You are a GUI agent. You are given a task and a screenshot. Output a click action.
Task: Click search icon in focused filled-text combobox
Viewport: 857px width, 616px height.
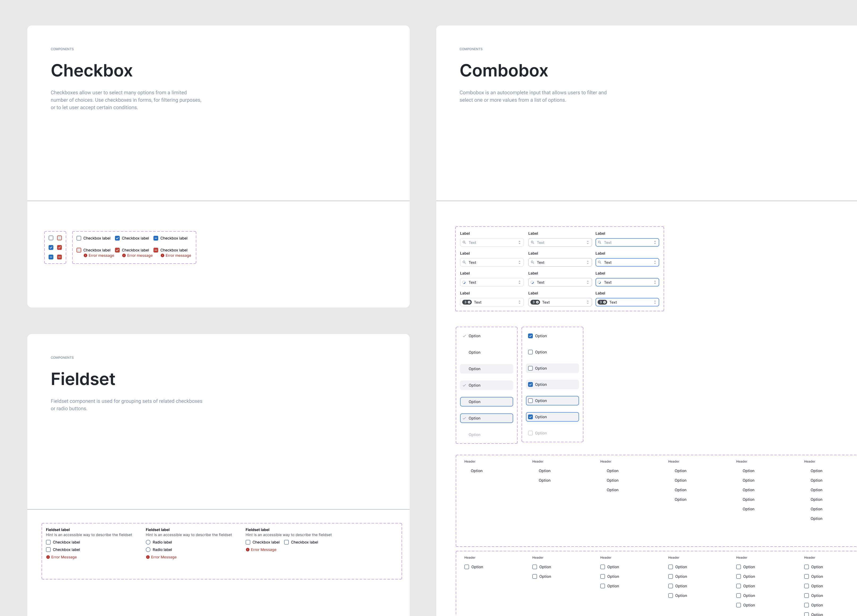coord(599,262)
